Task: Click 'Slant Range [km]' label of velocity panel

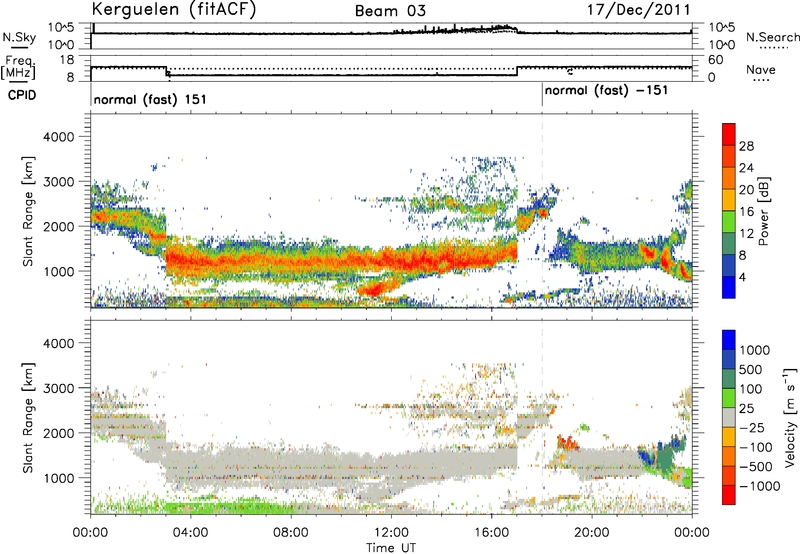Action: pos(28,418)
